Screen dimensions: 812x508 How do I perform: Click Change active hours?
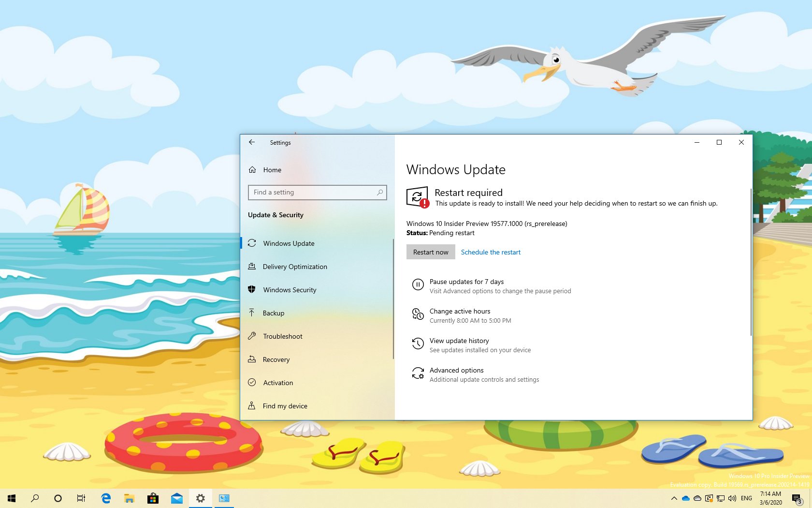pos(462,315)
